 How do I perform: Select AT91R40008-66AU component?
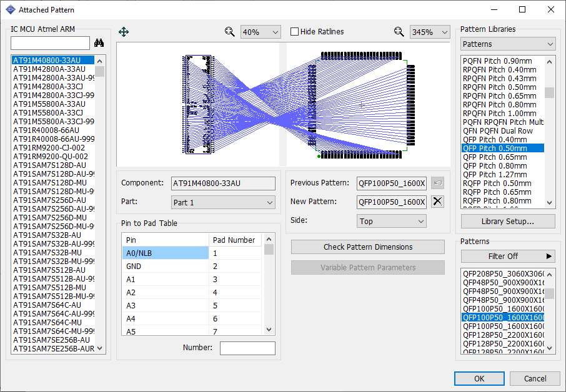coord(53,130)
